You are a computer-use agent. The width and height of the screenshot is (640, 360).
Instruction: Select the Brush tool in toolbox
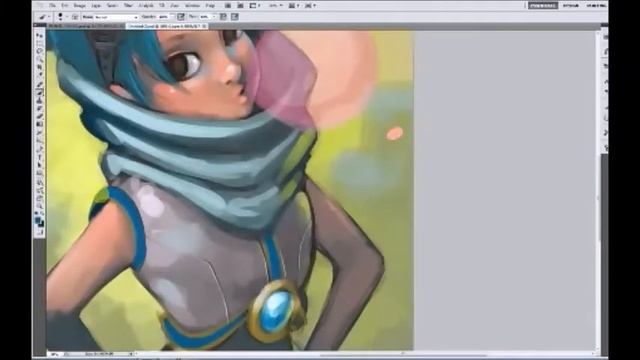coord(39,92)
